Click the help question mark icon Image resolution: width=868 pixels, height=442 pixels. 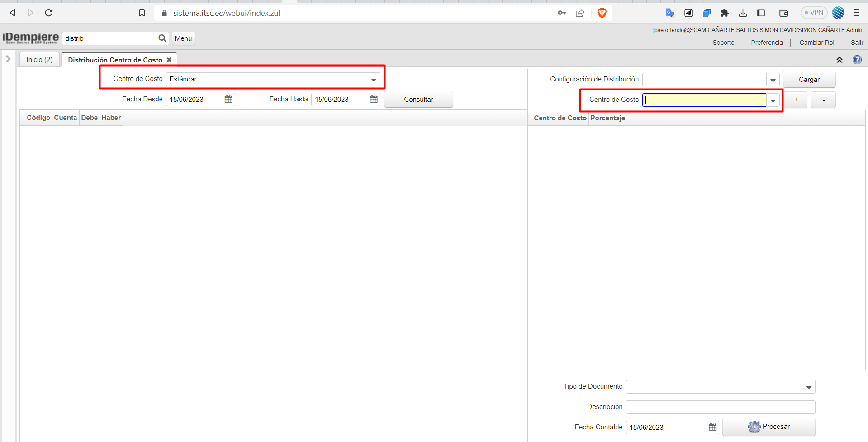[857, 60]
